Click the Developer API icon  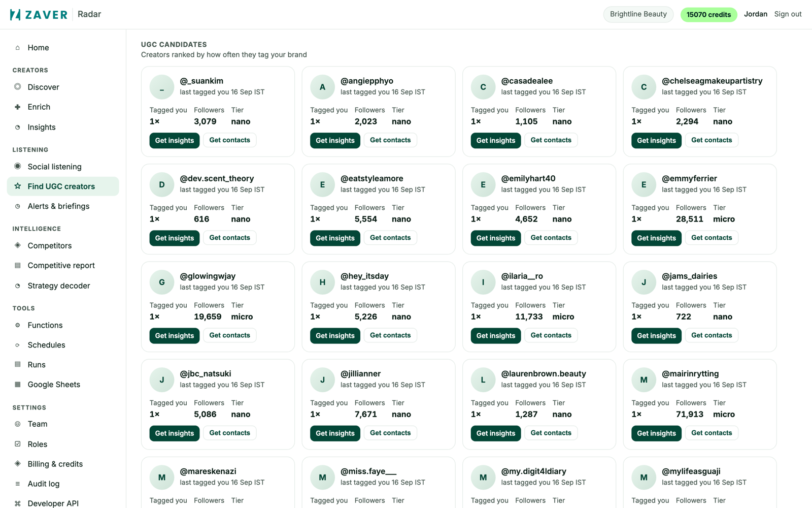pos(18,503)
